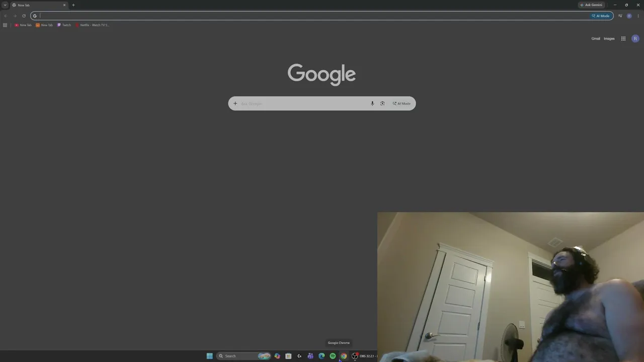Open the Netflix bookmark

(x=92, y=25)
